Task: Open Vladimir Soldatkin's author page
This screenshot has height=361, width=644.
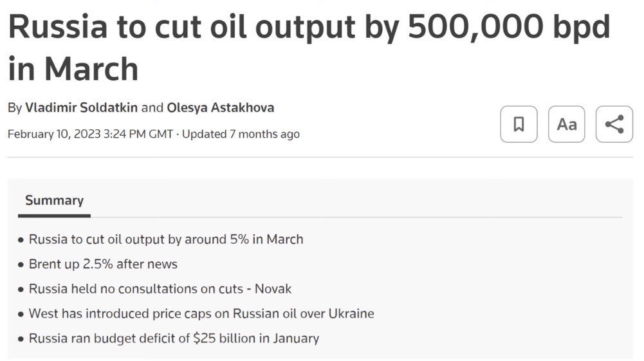Action: [81, 107]
